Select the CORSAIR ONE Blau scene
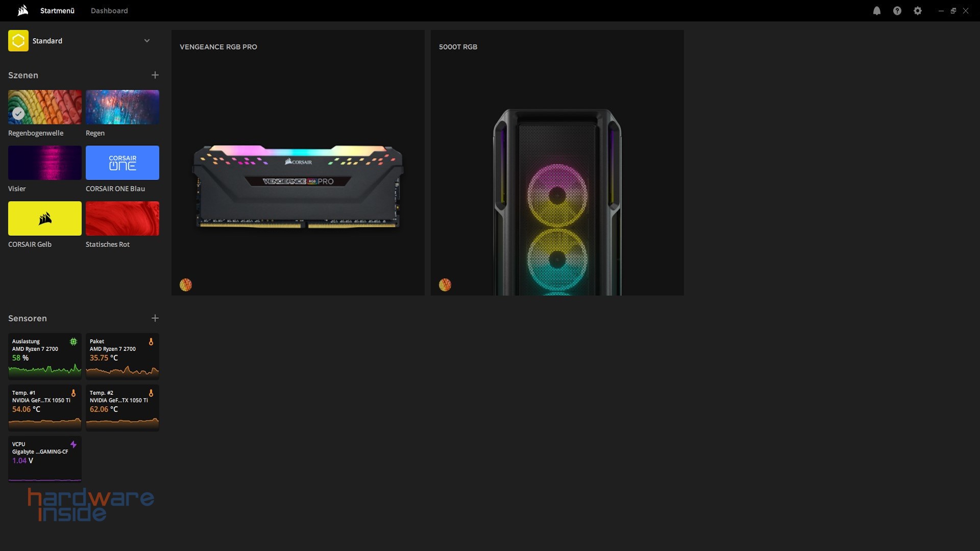The height and width of the screenshot is (551, 980). click(x=122, y=163)
